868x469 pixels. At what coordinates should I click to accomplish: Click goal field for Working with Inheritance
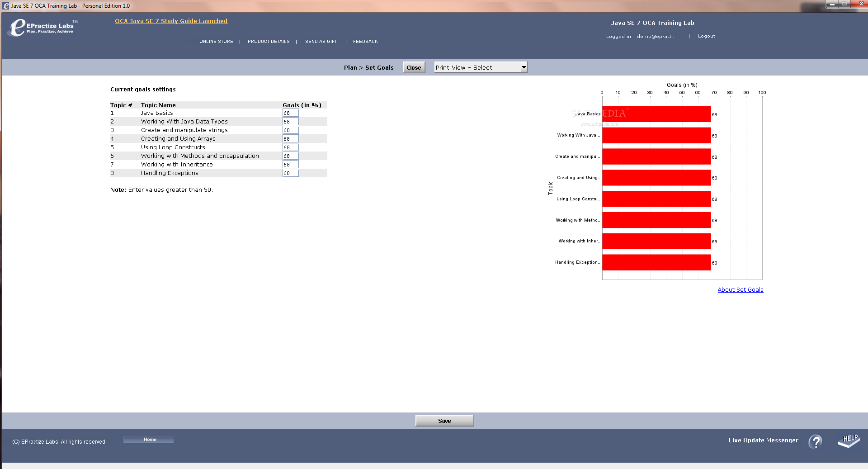click(290, 165)
